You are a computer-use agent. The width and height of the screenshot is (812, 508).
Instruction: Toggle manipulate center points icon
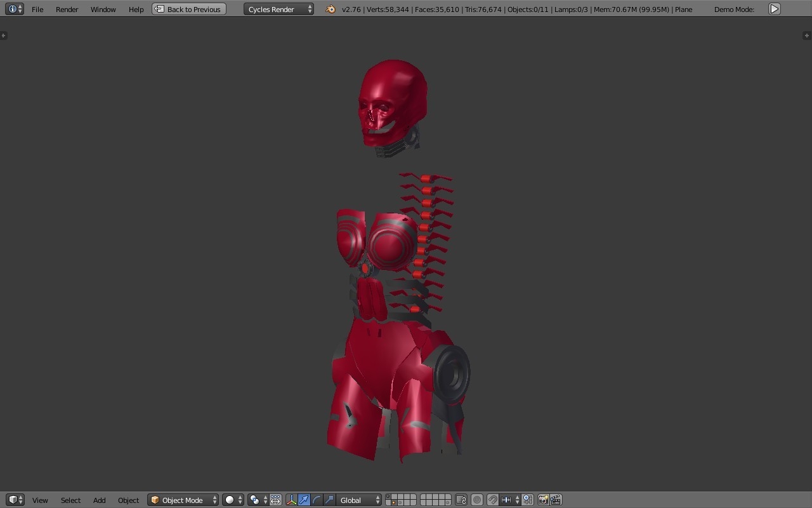tap(275, 500)
